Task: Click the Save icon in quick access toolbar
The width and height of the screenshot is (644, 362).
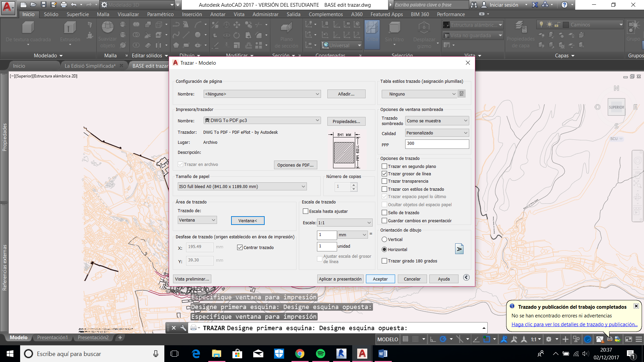Action: pos(43,5)
